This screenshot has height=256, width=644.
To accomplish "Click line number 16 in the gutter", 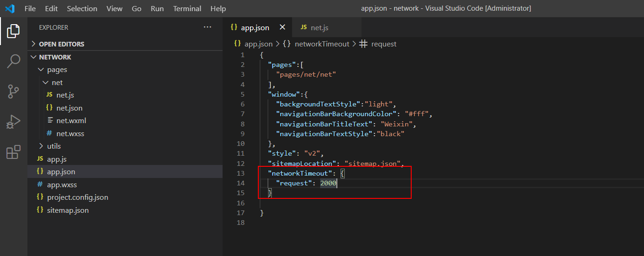I will click(x=240, y=203).
